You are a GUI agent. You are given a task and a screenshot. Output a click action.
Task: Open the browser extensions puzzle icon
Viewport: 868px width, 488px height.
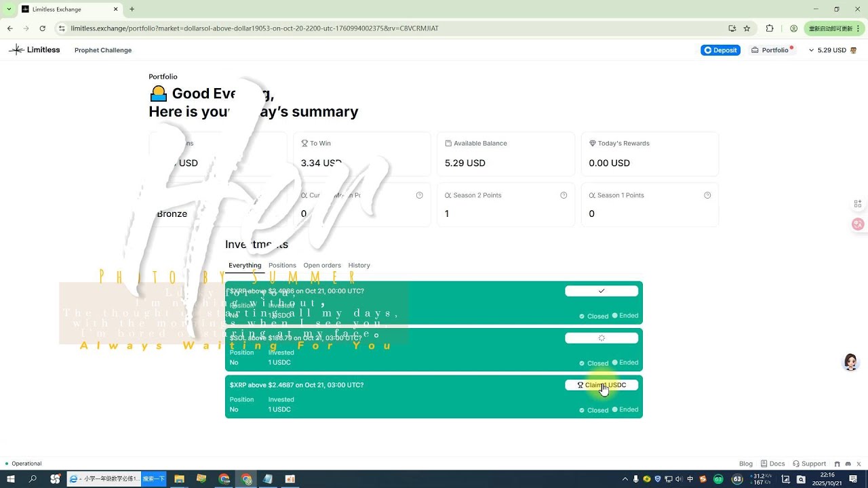(x=770, y=28)
